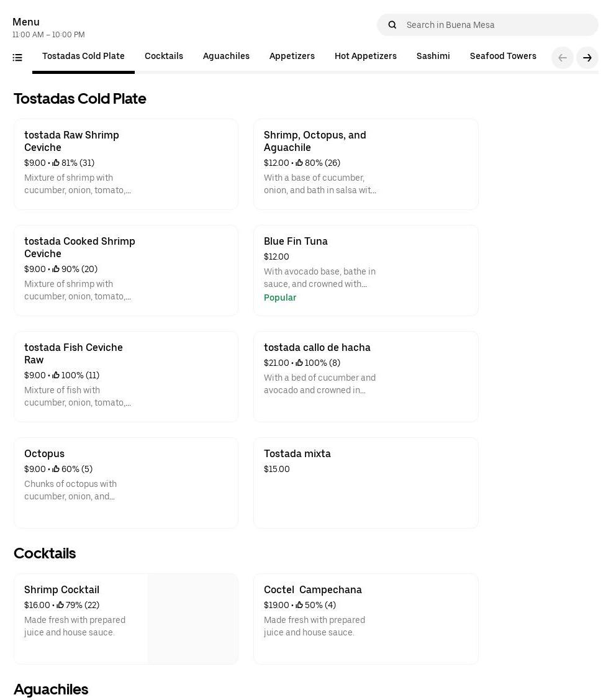Click the Shrimp Cocktail image placeholder
Viewport: 611px width, 700px height.
[x=192, y=619]
